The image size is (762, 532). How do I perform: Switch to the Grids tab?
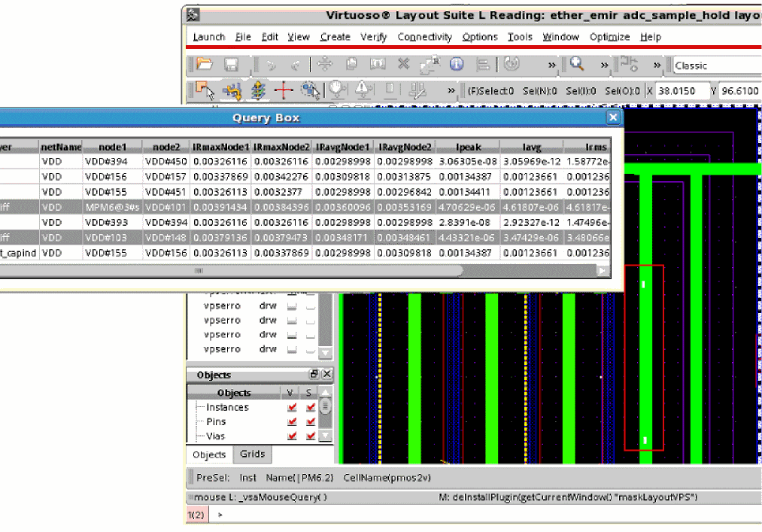252,454
